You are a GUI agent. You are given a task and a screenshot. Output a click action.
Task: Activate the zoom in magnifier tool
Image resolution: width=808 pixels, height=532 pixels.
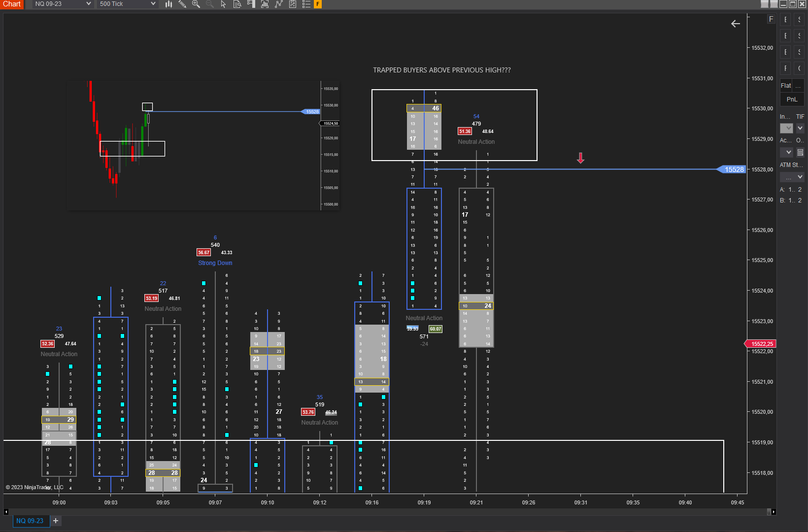(196, 4)
